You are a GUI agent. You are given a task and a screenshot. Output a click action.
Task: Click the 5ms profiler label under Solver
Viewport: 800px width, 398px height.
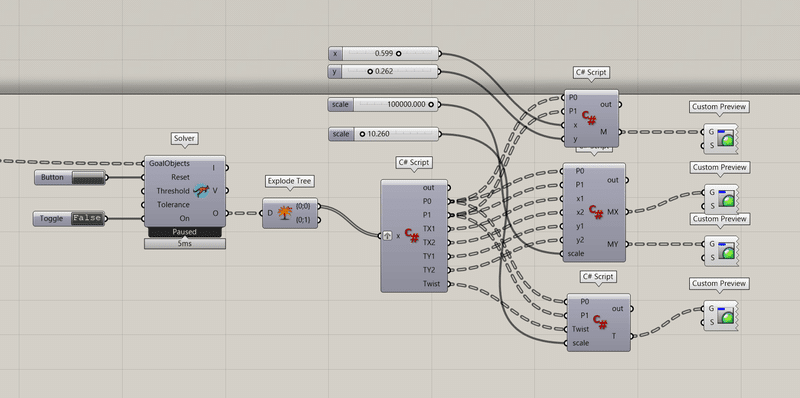point(185,244)
